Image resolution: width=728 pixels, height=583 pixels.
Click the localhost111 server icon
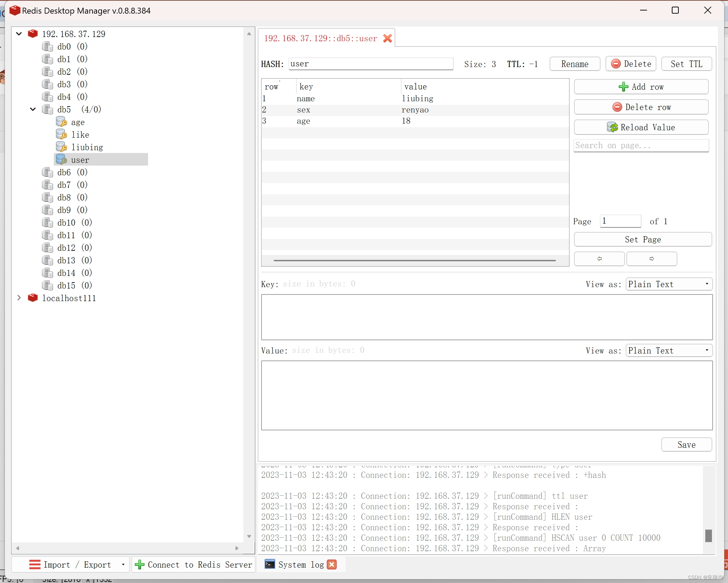[x=33, y=298]
